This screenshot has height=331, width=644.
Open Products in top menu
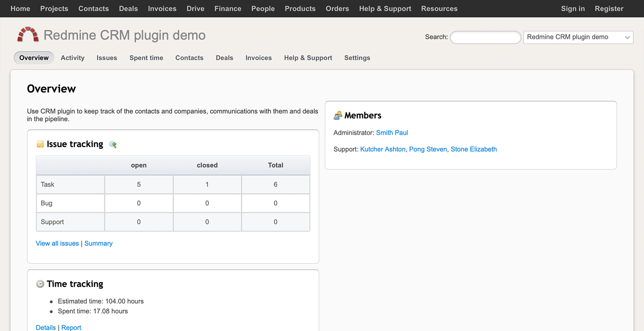pos(300,8)
